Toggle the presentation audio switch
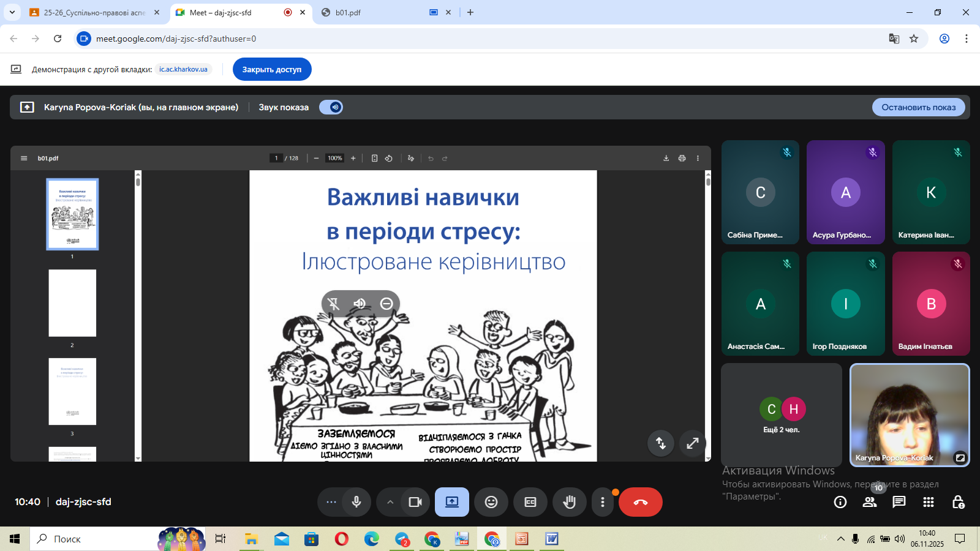 coord(331,107)
